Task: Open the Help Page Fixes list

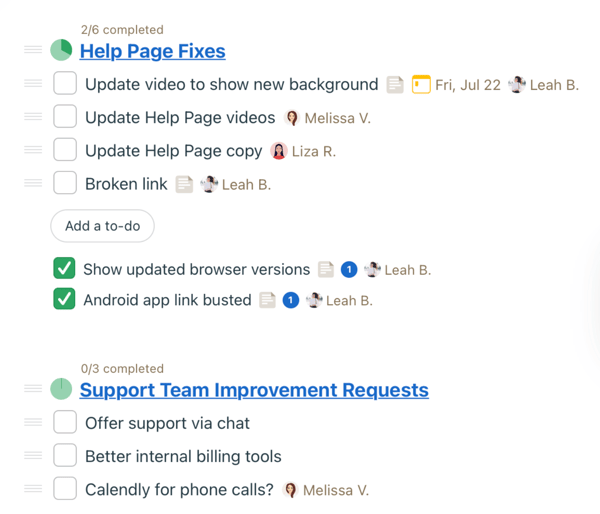Action: (153, 51)
